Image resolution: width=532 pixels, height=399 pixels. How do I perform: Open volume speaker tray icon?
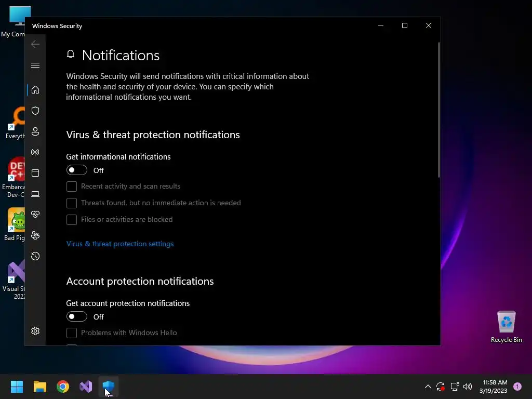[468, 387]
